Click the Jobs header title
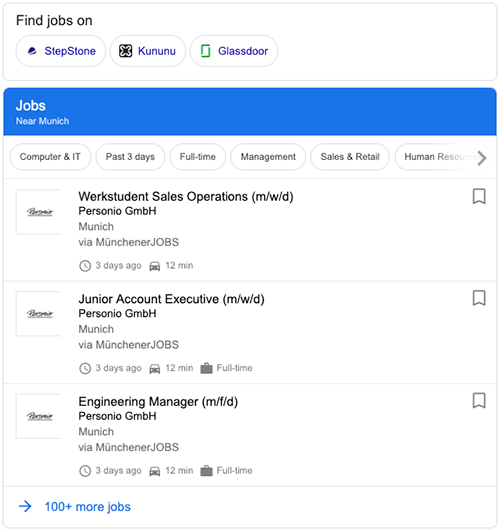500x531 pixels. pyautogui.click(x=30, y=106)
